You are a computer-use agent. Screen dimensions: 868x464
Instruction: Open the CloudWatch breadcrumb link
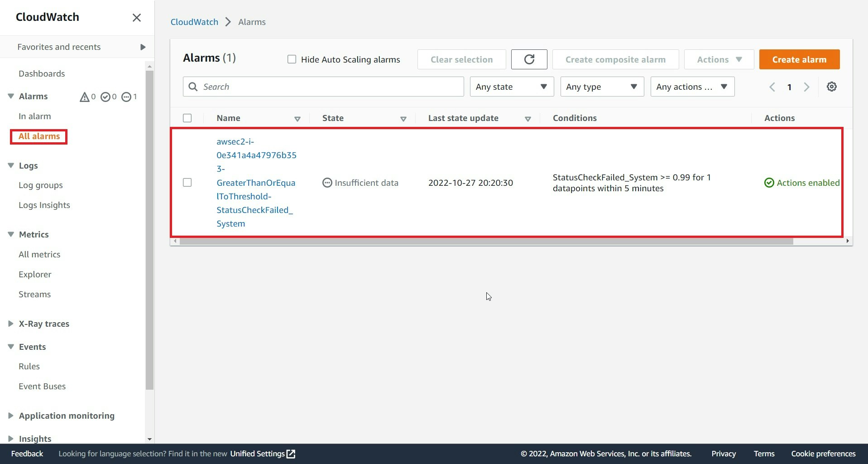click(x=194, y=21)
